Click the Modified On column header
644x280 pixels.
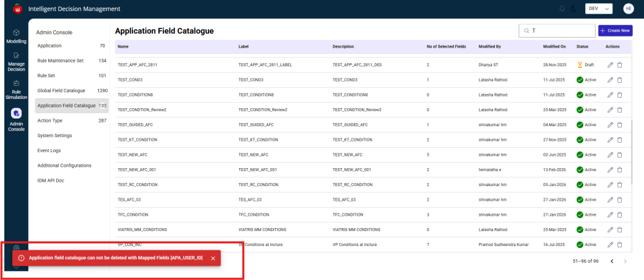click(x=554, y=47)
